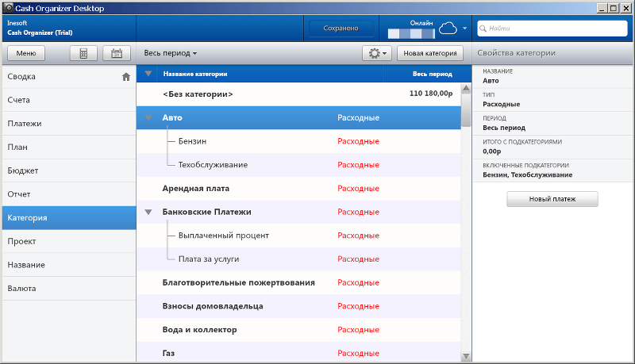The height and width of the screenshot is (364, 635).
Task: Click the Расходные type property value
Action: pos(502,105)
